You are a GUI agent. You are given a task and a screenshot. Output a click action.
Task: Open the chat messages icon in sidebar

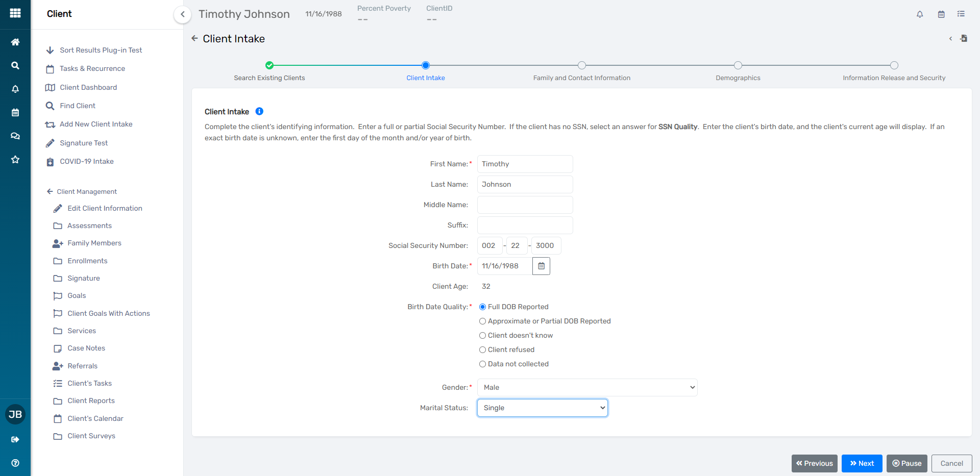[15, 136]
